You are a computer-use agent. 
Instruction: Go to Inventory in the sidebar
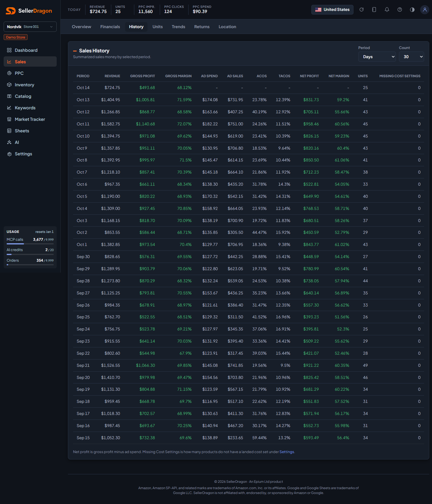tap(30, 85)
